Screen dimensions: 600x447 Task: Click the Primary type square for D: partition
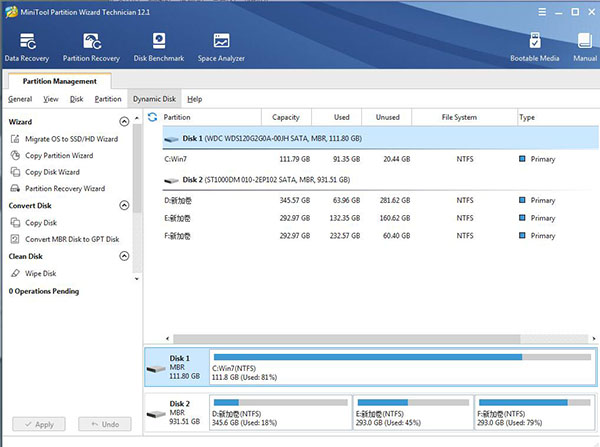tap(522, 200)
